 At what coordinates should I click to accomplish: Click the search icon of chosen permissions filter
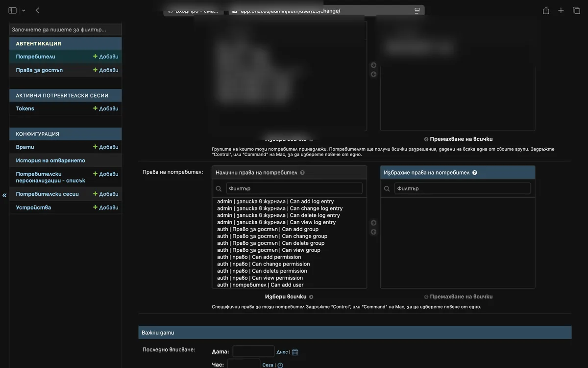[x=387, y=188]
